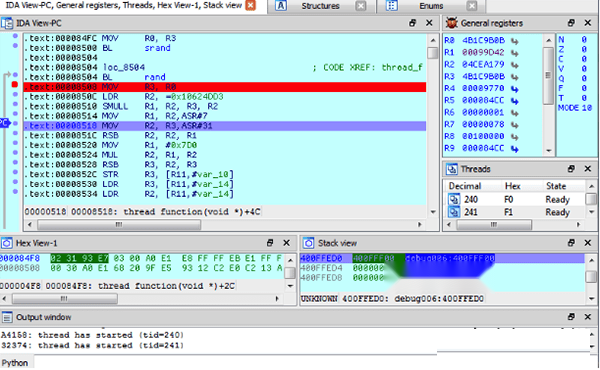The image size is (600, 370).
Task: Follow the R5 register jump arrow
Action: (515, 101)
